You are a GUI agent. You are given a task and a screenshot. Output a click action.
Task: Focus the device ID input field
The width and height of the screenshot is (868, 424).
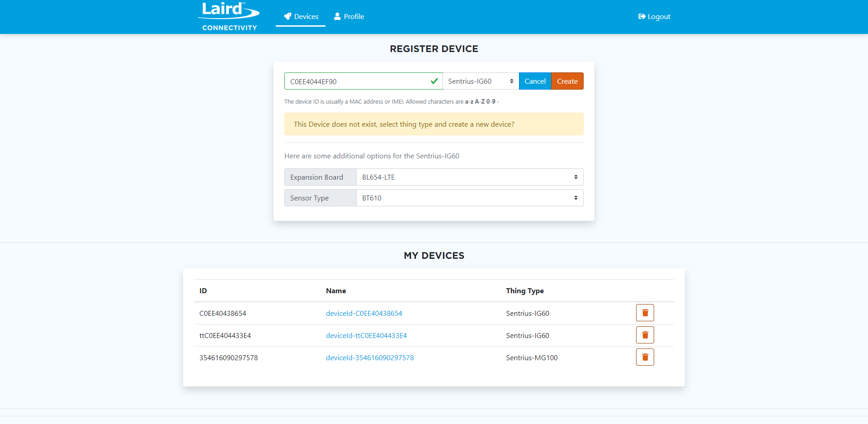click(x=357, y=81)
